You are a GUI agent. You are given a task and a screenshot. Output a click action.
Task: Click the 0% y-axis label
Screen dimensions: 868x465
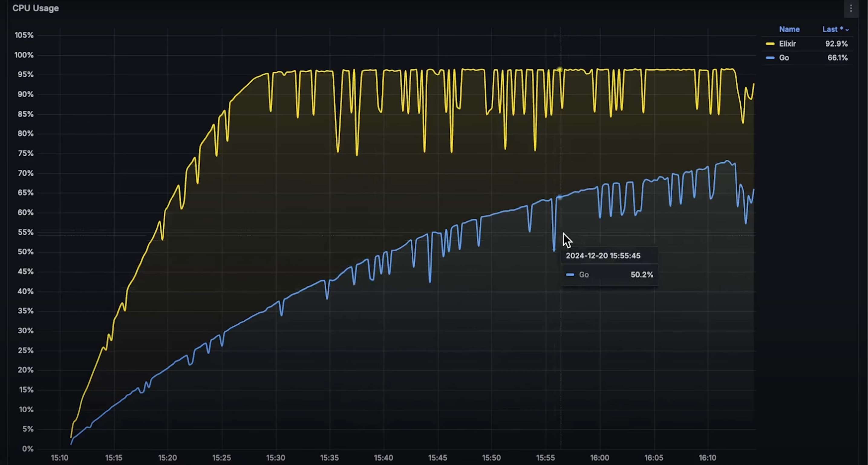pos(28,449)
